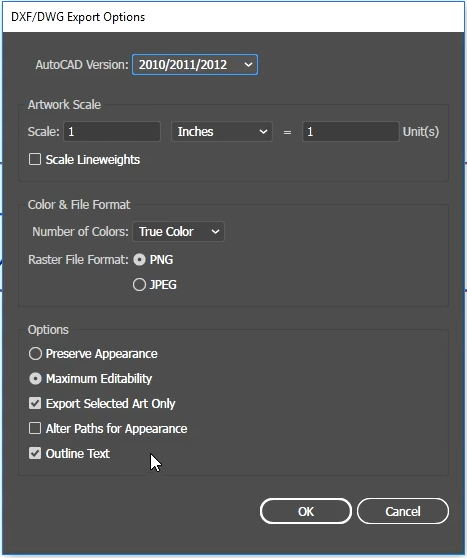Confirm export with the OK button
This screenshot has height=558, width=467.
click(306, 511)
